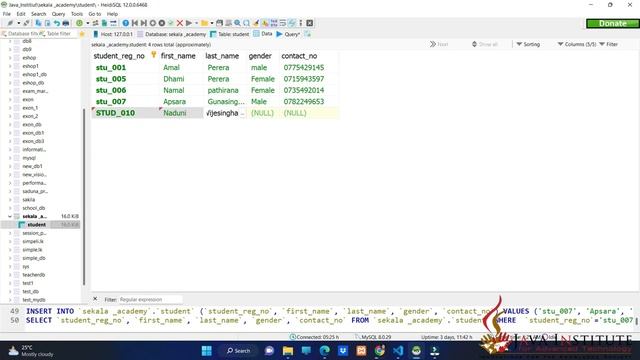Click the blue help icon in toolbar
640x360 pixels.
click(x=126, y=23)
